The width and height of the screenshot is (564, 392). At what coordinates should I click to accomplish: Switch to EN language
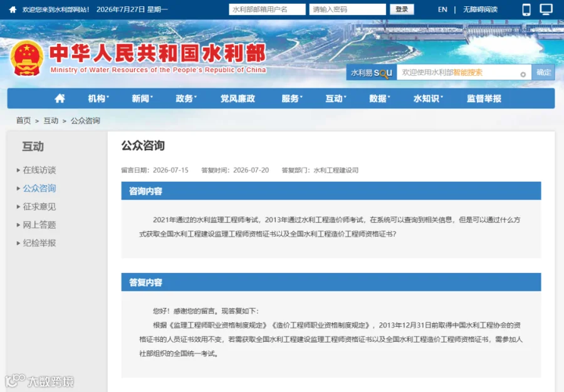(x=442, y=9)
